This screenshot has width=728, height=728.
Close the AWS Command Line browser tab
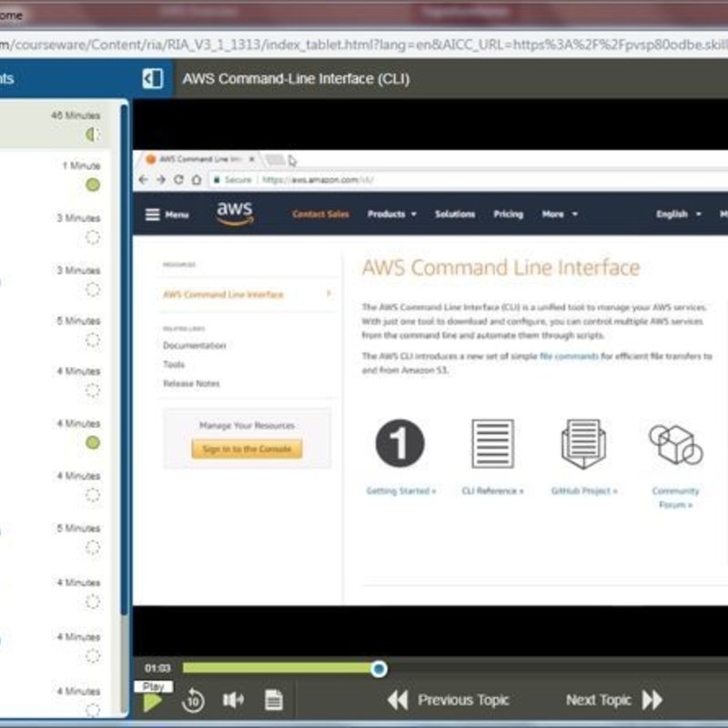point(252,159)
